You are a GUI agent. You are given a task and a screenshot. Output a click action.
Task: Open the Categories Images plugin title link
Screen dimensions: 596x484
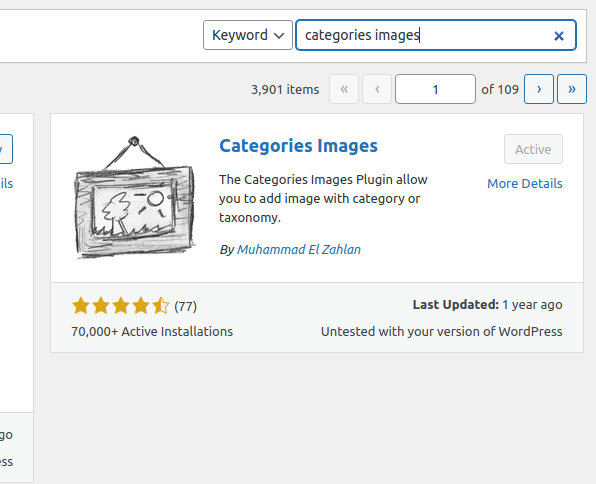(298, 146)
